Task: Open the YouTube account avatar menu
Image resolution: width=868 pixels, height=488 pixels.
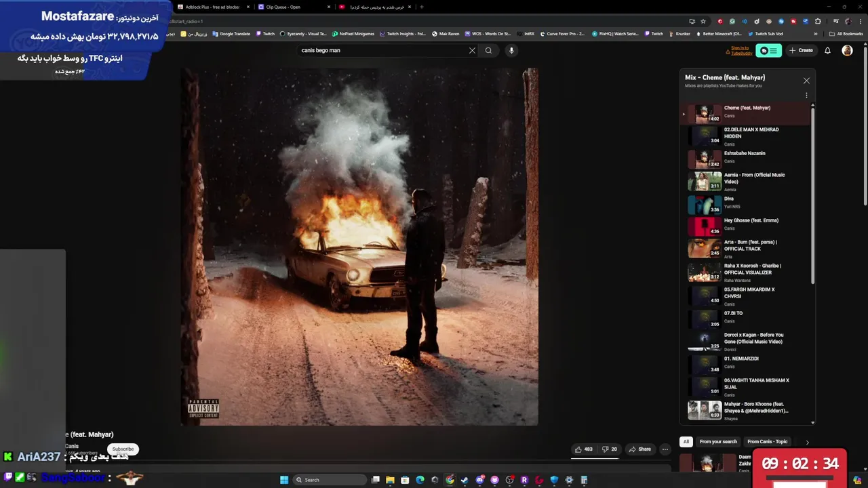Action: 847,50
